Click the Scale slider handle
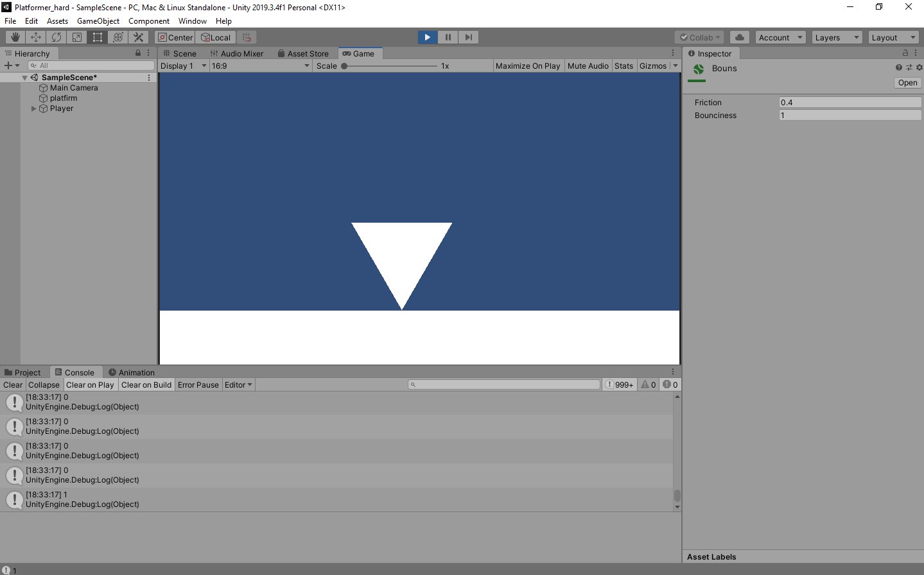 point(344,65)
